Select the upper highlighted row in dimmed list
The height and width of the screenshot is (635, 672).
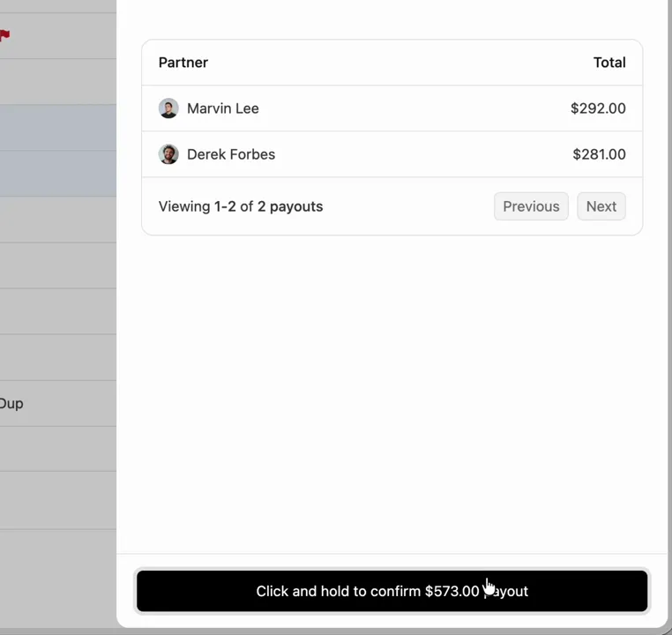pos(58,128)
